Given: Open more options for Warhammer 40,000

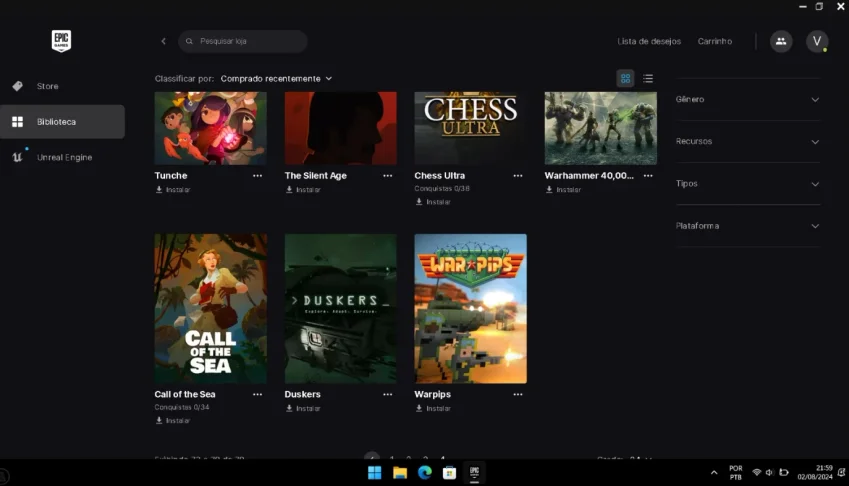Looking at the screenshot, I should tap(648, 175).
